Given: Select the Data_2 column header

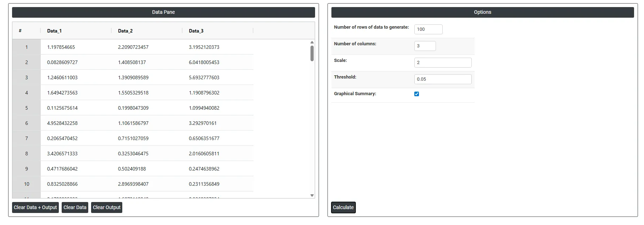Looking at the screenshot, I should [x=147, y=31].
